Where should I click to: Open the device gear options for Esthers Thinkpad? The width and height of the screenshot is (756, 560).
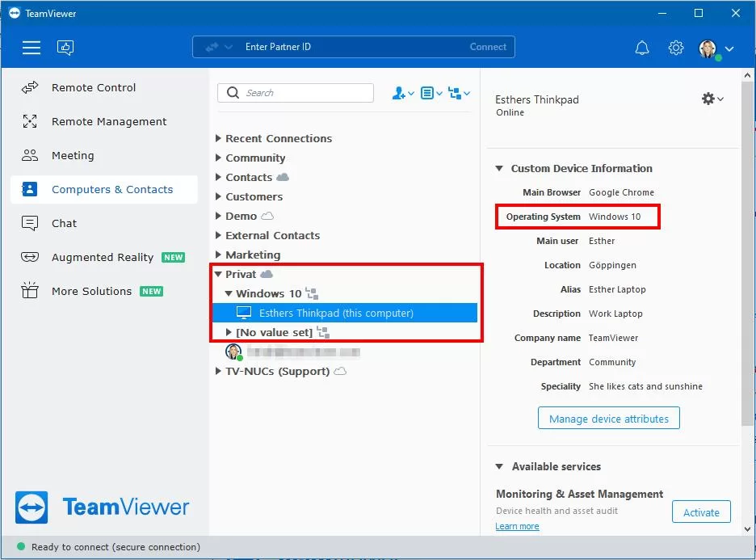(x=712, y=99)
